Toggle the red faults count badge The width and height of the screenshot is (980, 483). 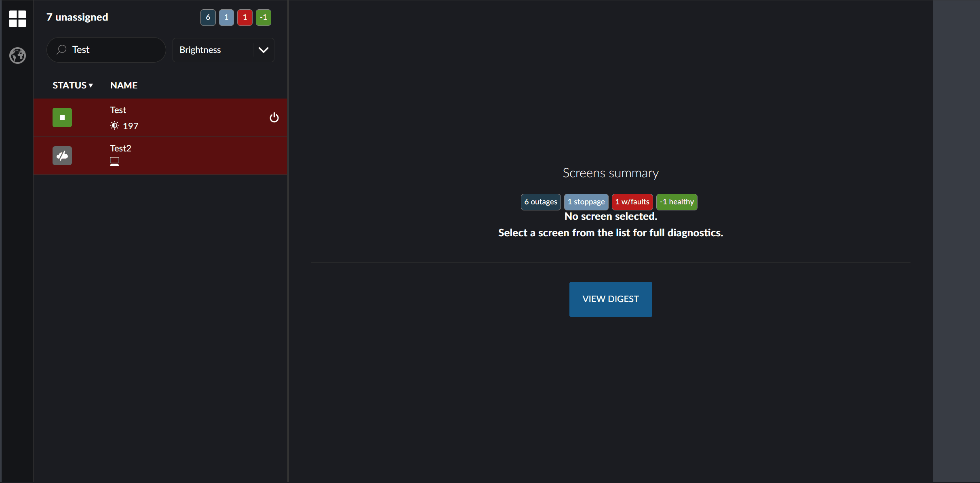tap(245, 17)
